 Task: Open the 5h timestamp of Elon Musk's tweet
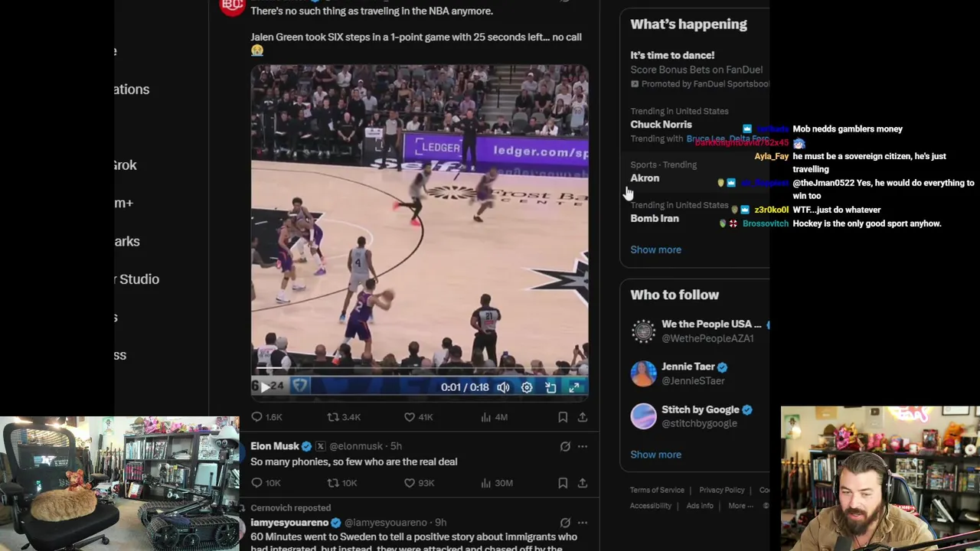pyautogui.click(x=396, y=446)
